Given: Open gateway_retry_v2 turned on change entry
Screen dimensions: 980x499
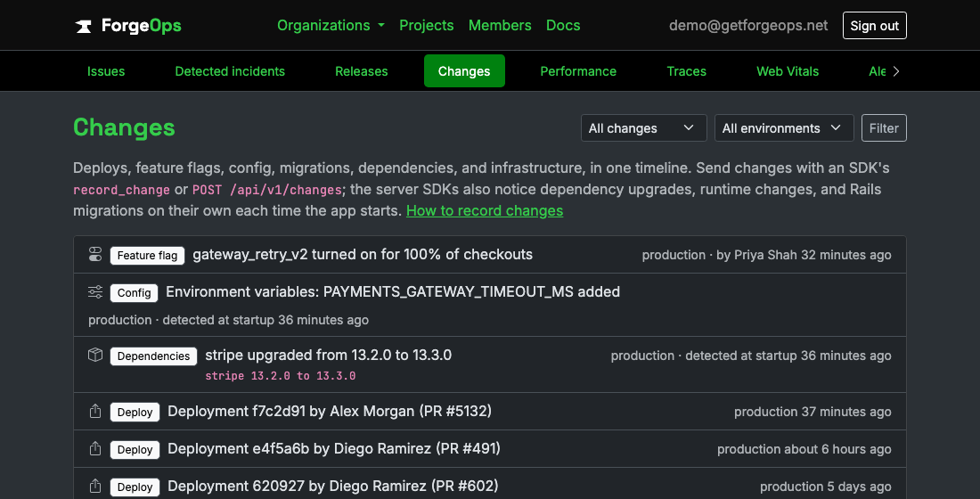Looking at the screenshot, I should coord(363,255).
